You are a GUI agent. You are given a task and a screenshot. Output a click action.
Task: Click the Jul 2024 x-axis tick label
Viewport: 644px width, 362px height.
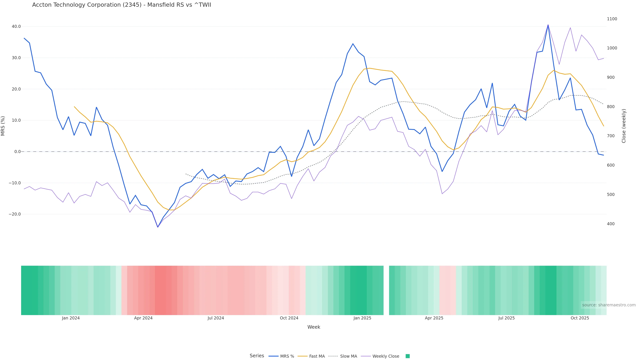[x=216, y=318]
